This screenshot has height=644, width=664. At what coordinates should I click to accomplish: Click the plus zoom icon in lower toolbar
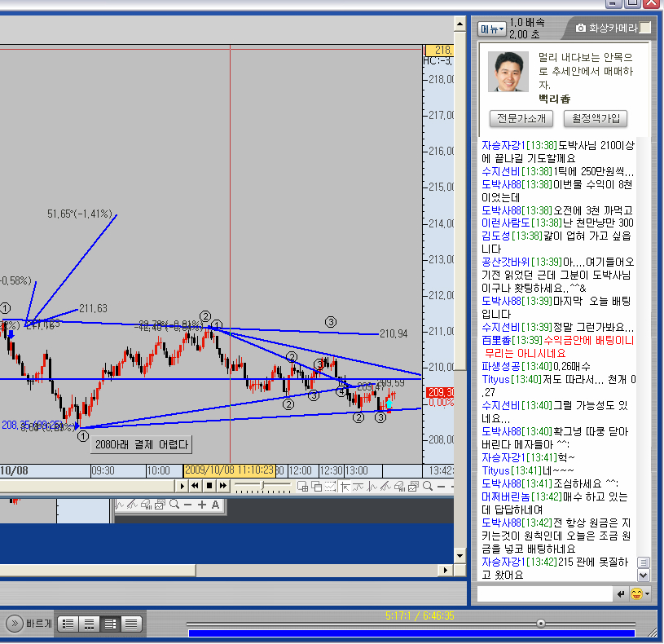coord(201,505)
